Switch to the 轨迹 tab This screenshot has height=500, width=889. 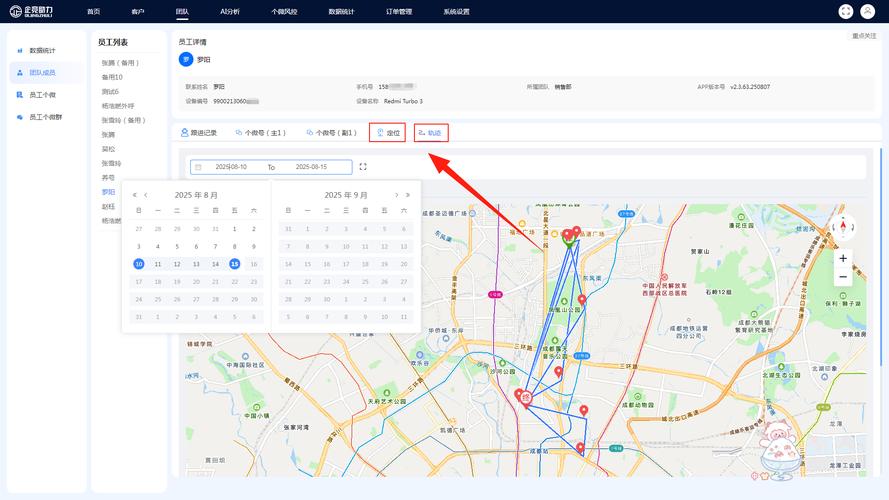pyautogui.click(x=431, y=133)
